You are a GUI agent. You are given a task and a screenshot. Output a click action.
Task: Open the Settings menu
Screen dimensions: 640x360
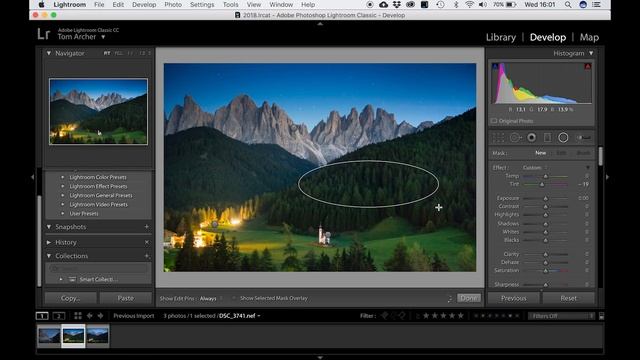[x=202, y=4]
